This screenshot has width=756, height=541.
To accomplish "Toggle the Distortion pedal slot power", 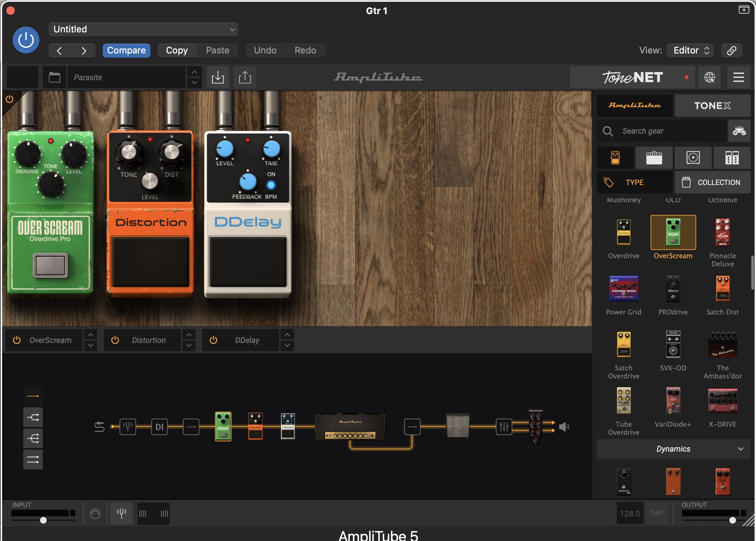I will point(115,340).
